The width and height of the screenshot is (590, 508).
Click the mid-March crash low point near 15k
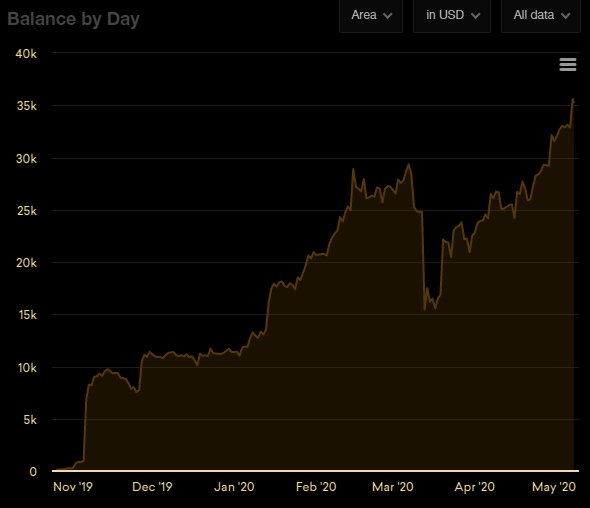pos(424,309)
